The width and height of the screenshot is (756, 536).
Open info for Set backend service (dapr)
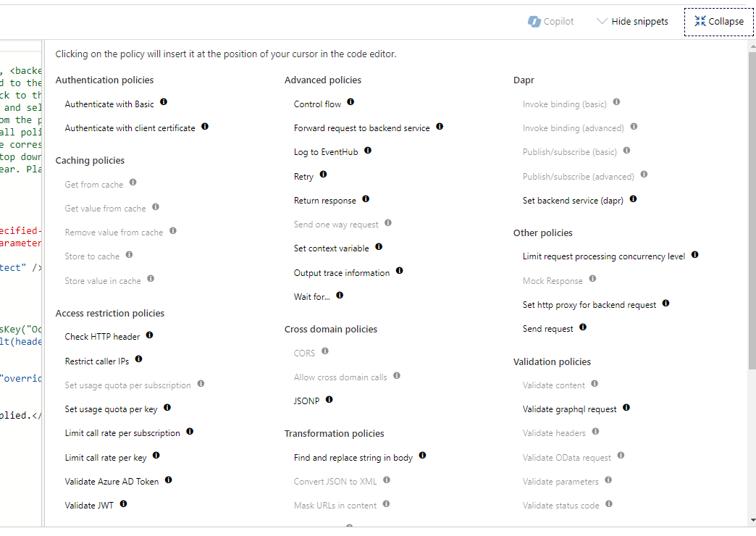(x=632, y=198)
